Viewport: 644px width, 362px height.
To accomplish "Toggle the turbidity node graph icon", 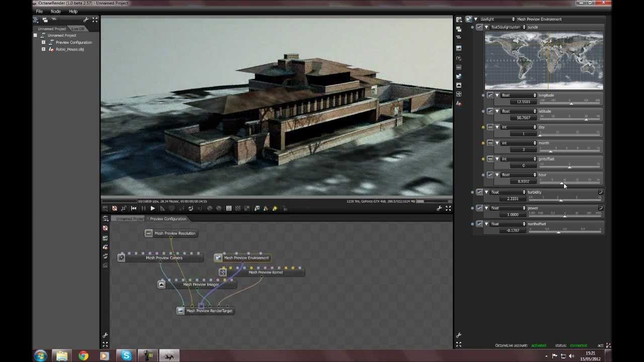I will 479,192.
